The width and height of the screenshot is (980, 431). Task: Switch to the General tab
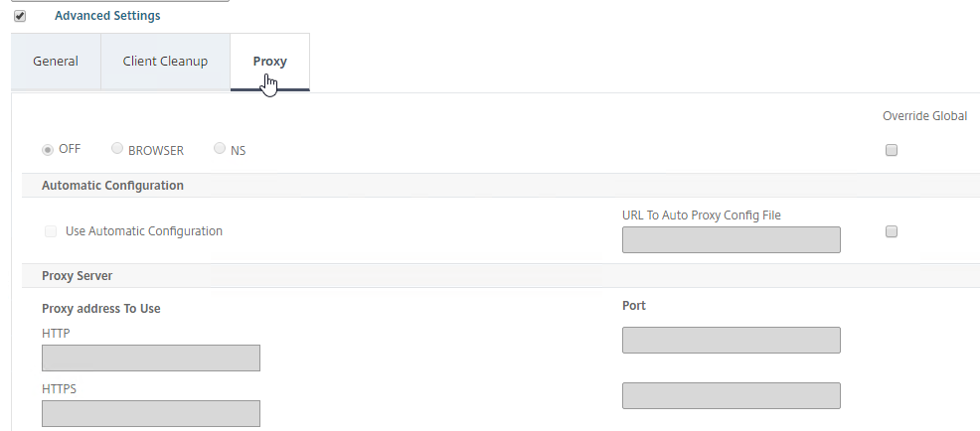click(56, 62)
